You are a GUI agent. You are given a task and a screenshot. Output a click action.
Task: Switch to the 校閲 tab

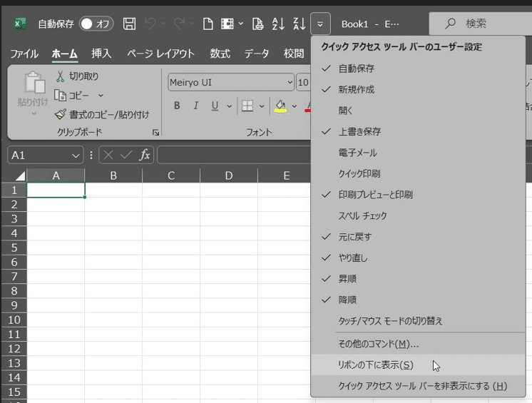[294, 53]
